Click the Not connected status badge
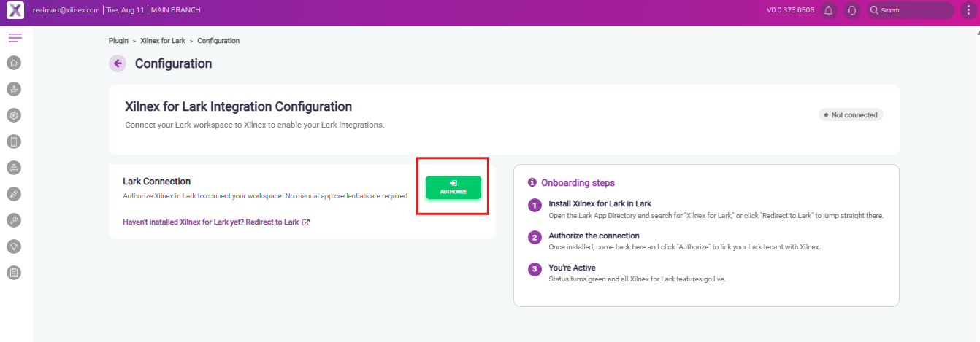Image resolution: width=980 pixels, height=342 pixels. [851, 114]
